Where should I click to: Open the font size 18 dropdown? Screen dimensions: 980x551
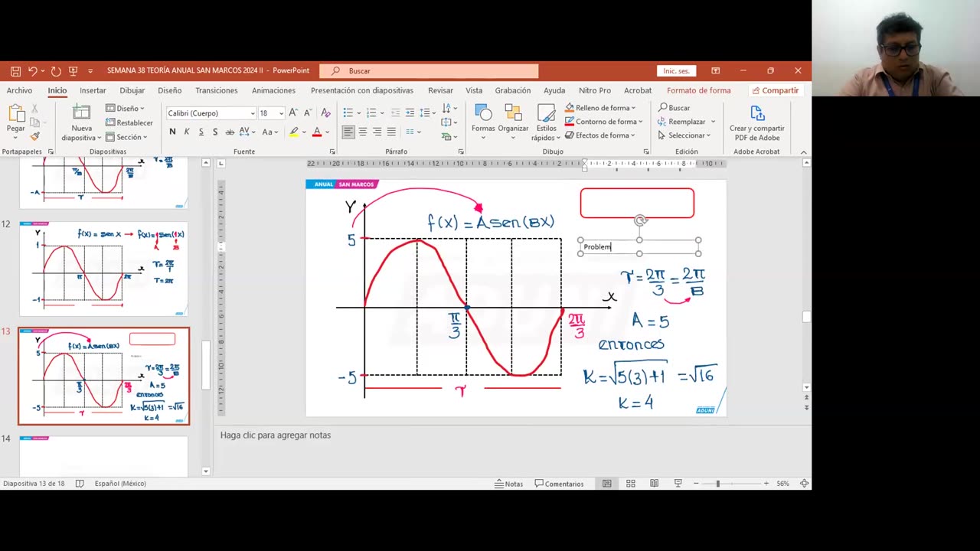pyautogui.click(x=281, y=113)
